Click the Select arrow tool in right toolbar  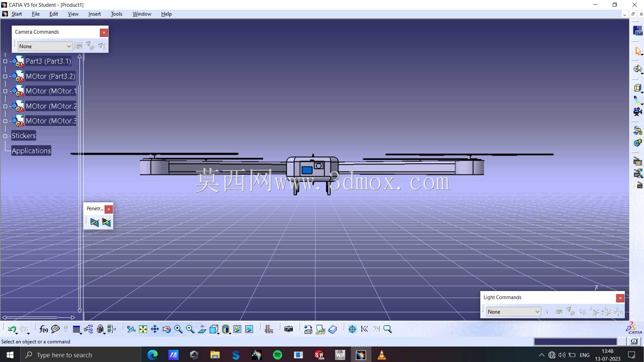[x=638, y=51]
